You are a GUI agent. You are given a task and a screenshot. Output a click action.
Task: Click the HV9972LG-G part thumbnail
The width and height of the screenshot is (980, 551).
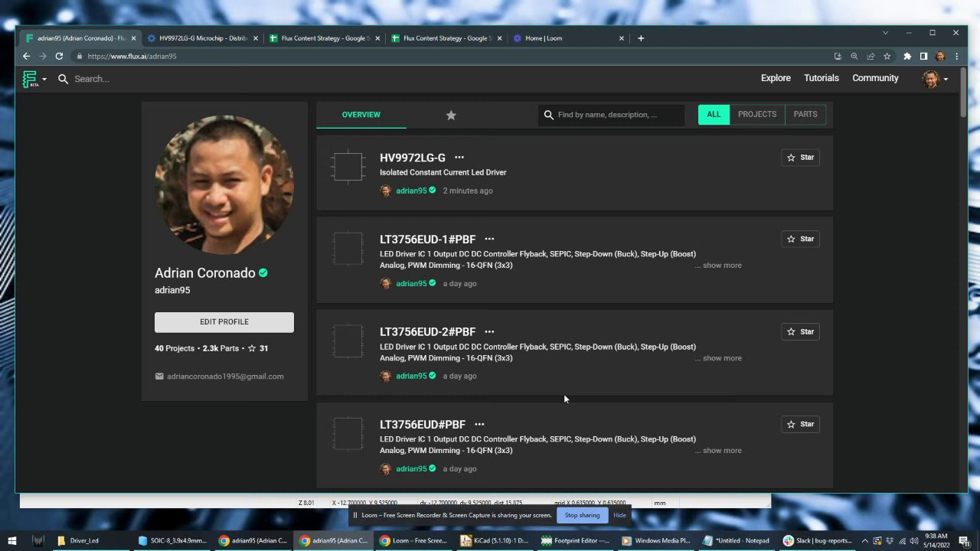pos(348,167)
